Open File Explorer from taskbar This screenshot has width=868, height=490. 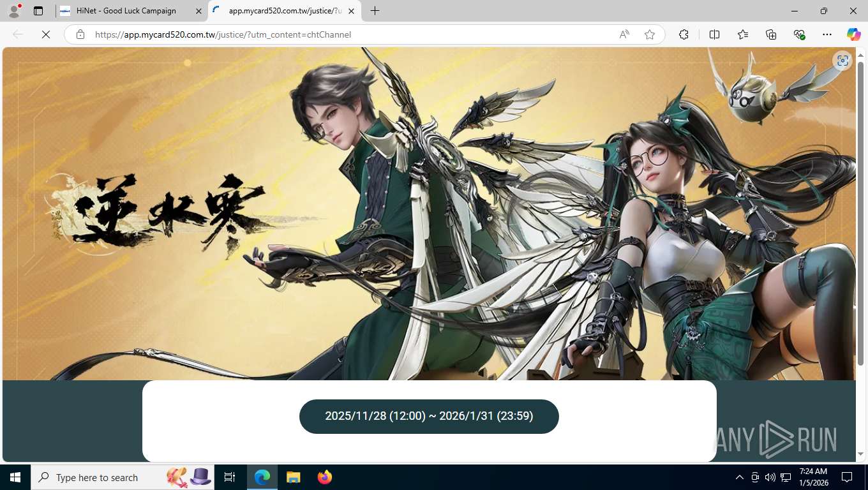tap(293, 477)
